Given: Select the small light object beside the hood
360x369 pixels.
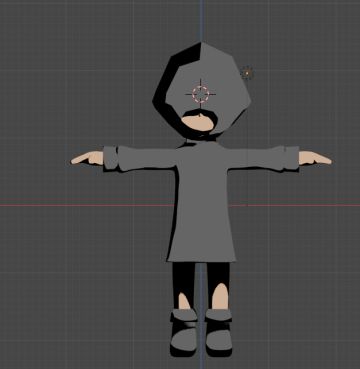Looking at the screenshot, I should [247, 73].
